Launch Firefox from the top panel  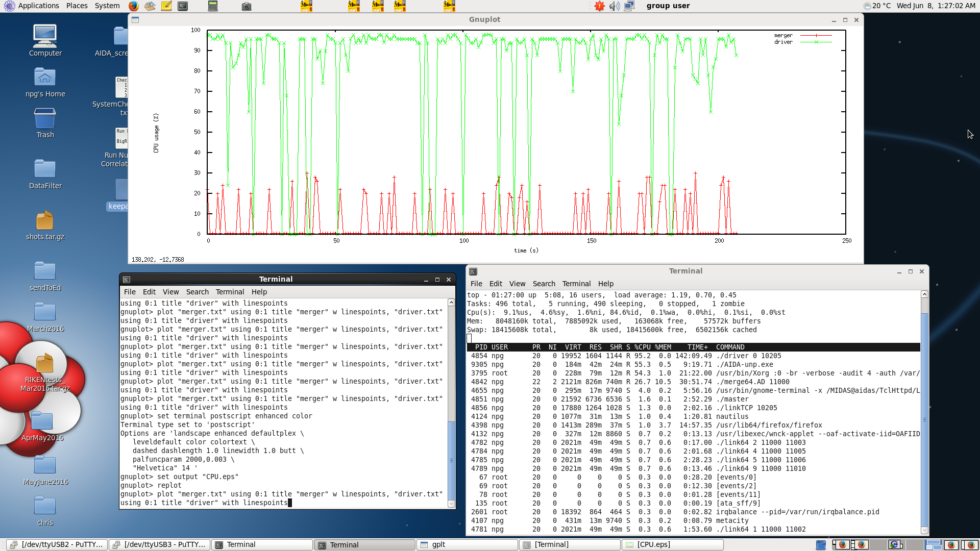click(133, 6)
